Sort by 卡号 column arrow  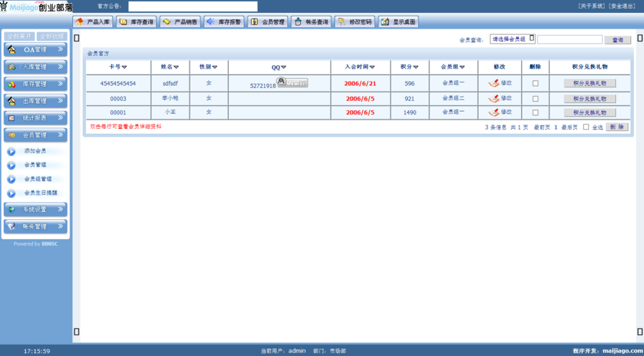click(x=125, y=67)
